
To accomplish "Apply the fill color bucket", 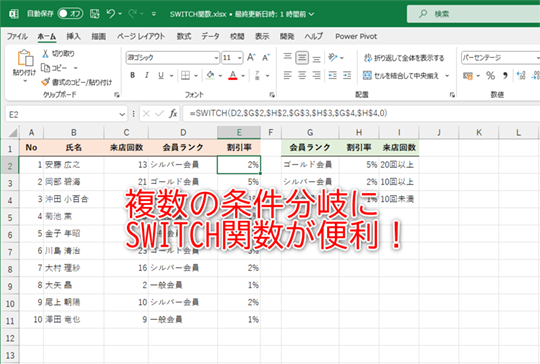I will click(210, 75).
